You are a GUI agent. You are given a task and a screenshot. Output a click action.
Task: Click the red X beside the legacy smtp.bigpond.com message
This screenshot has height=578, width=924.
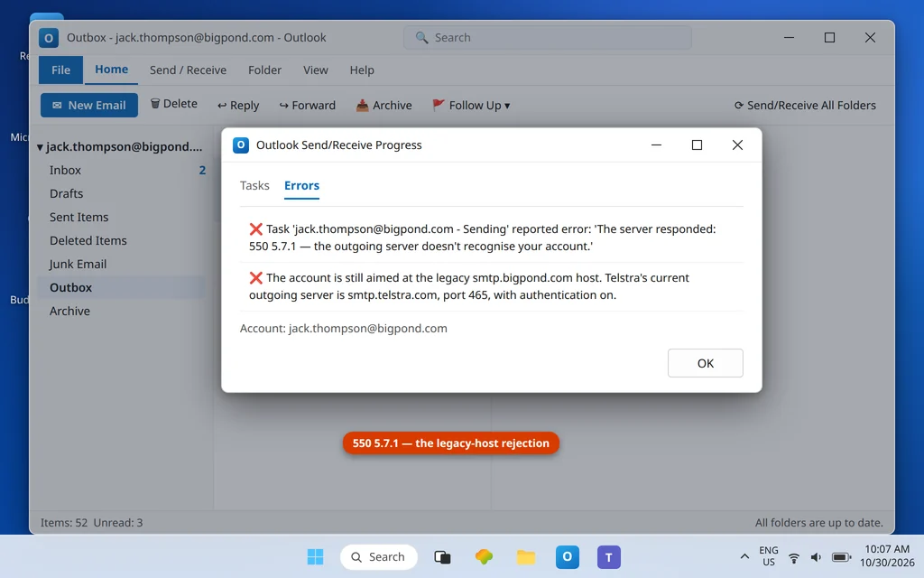pyautogui.click(x=255, y=278)
